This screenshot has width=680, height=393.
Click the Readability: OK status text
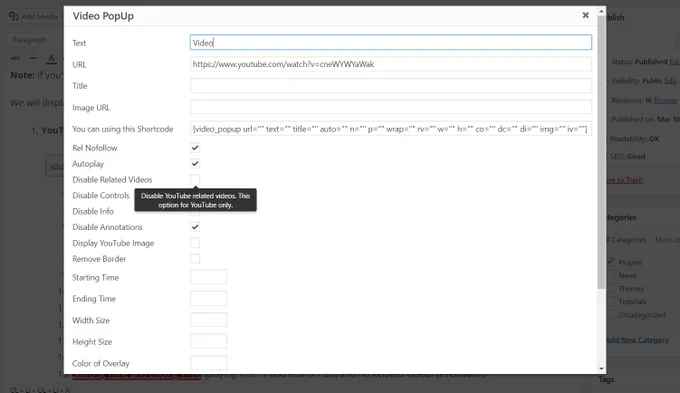(x=634, y=139)
